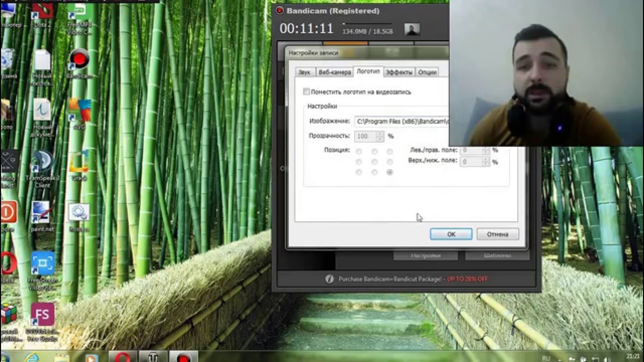Click the webcam preview thumbnail in Bandicam header
Screen dimensions: 644x362
click(x=412, y=30)
